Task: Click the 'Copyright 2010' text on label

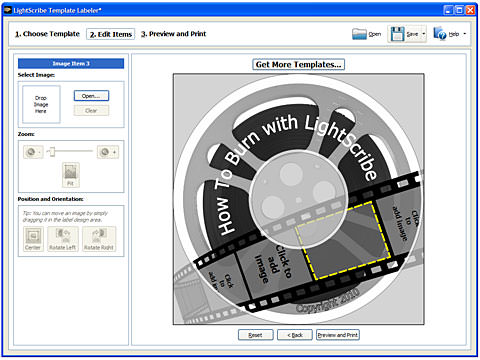Action: tap(328, 300)
